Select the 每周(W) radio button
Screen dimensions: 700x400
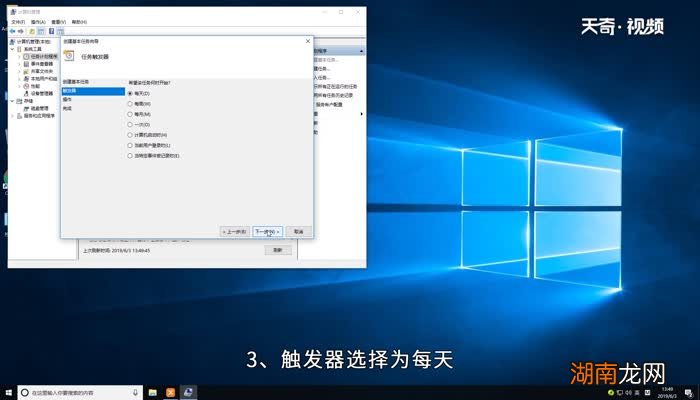(130, 104)
